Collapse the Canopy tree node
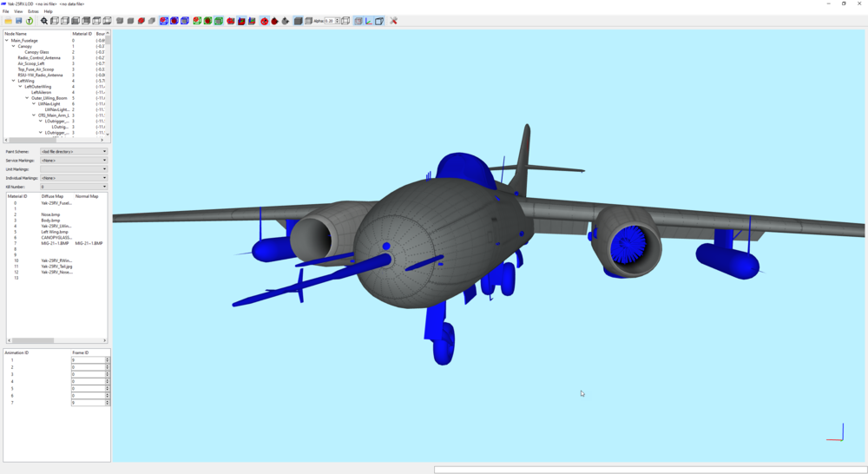Viewport: 868px width, 474px height. (x=13, y=47)
